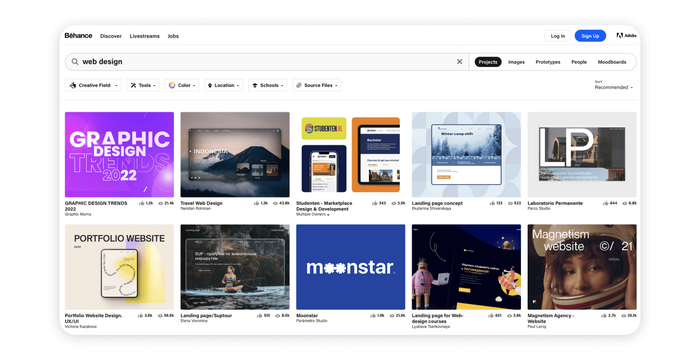This screenshot has width=700, height=360.
Task: Click the Location pin icon
Action: (x=210, y=85)
